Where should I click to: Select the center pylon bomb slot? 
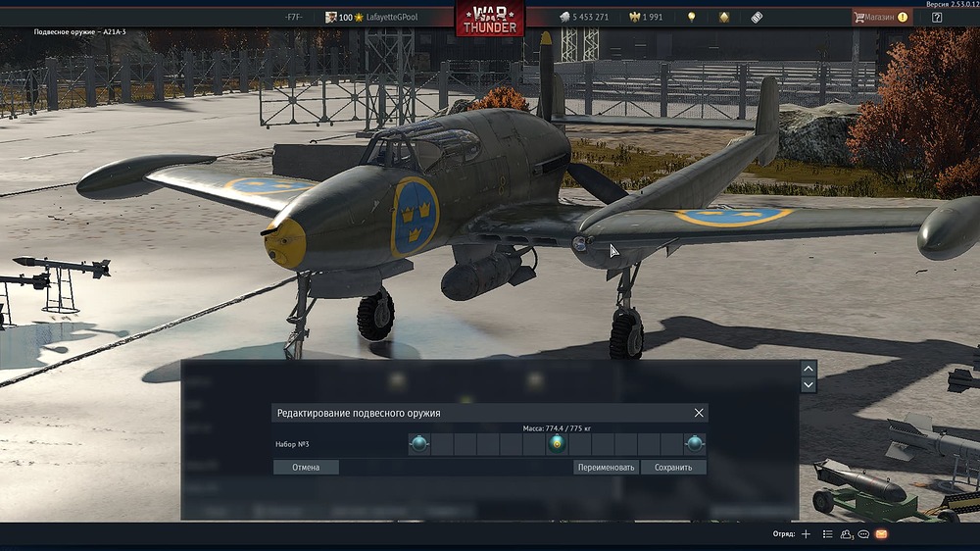(557, 444)
